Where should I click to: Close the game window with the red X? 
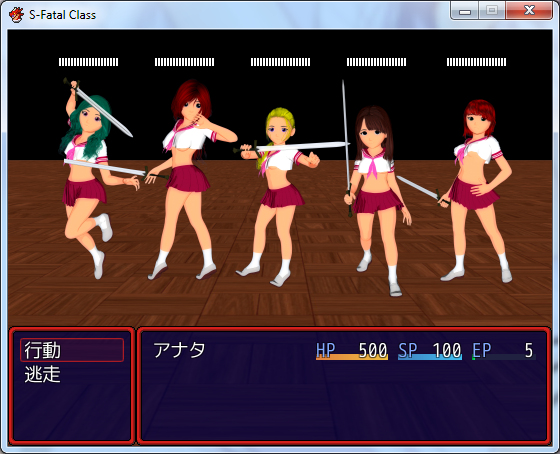(529, 11)
